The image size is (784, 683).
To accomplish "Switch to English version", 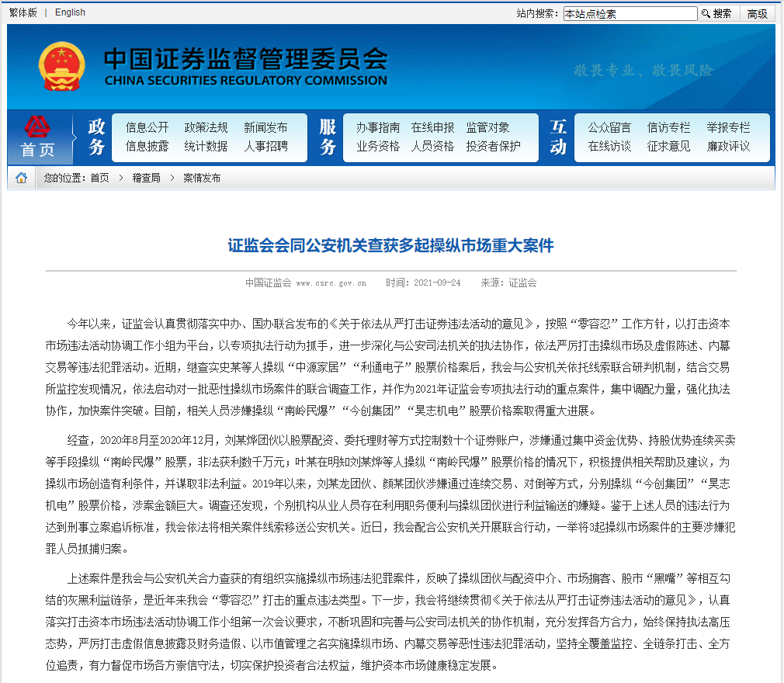I will coord(70,12).
